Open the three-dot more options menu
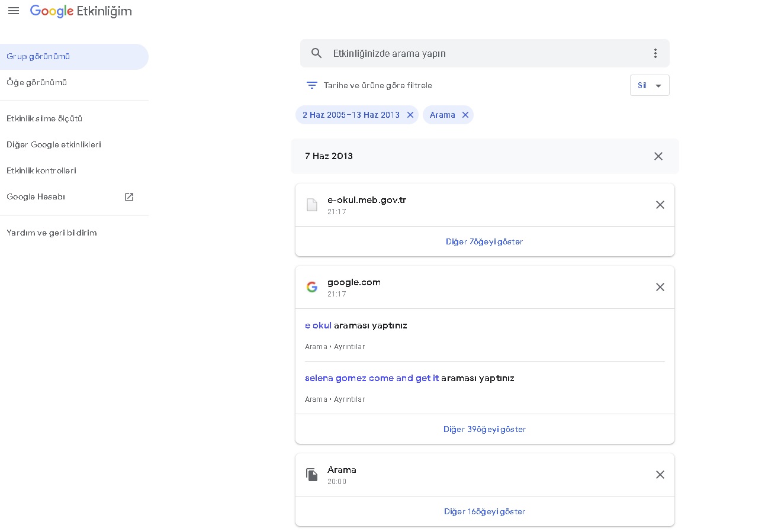Image resolution: width=781 pixels, height=532 pixels. pyautogui.click(x=655, y=53)
